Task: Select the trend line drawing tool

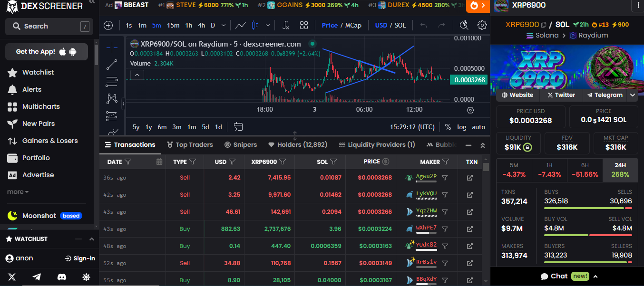Action: 112,65
